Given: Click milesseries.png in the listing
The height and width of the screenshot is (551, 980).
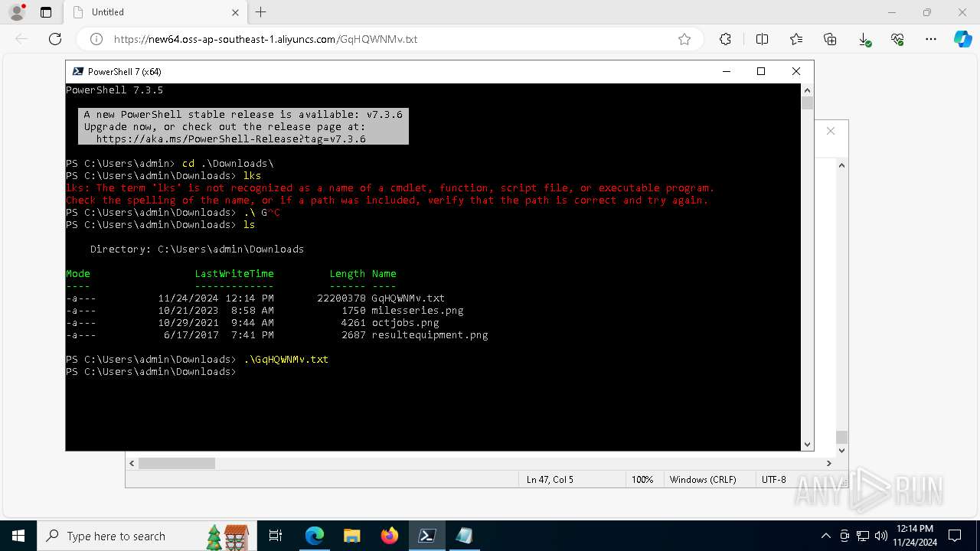Looking at the screenshot, I should (417, 310).
